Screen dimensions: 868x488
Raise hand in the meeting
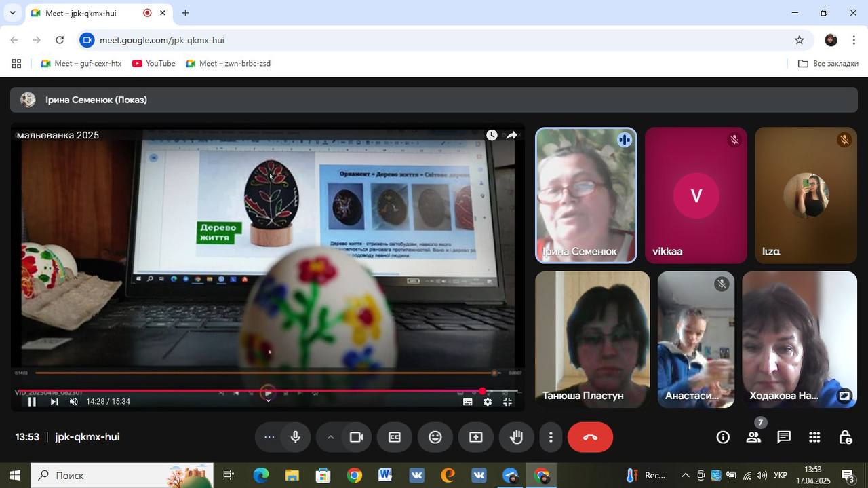click(517, 438)
